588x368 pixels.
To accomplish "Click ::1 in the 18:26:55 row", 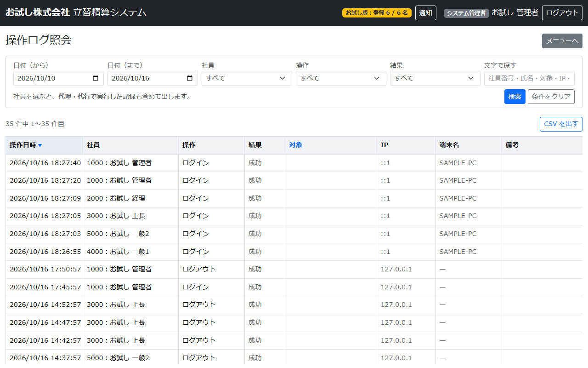I will [385, 252].
